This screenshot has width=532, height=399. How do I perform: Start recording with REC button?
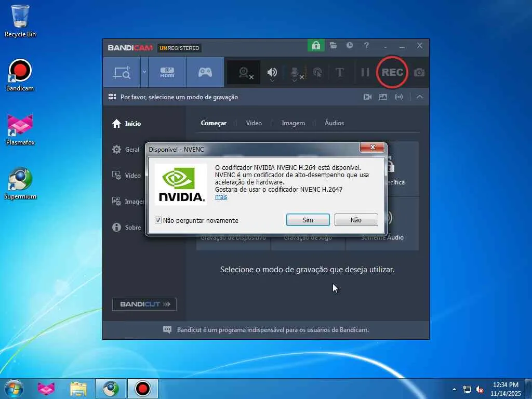click(392, 72)
